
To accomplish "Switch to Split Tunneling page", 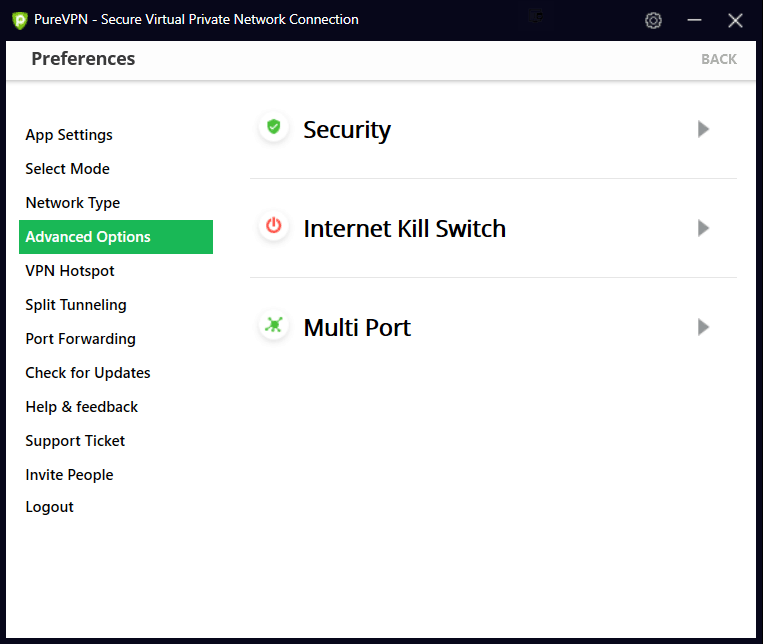I will click(x=76, y=305).
